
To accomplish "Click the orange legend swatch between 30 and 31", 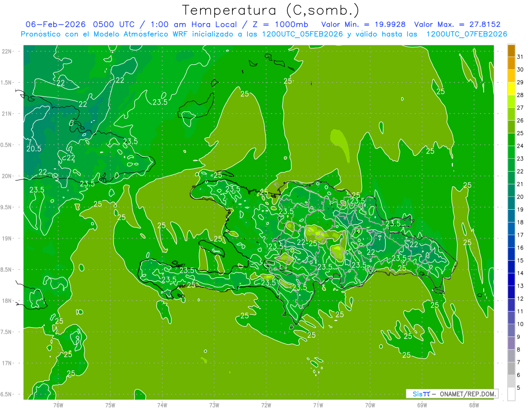I will (x=511, y=63).
